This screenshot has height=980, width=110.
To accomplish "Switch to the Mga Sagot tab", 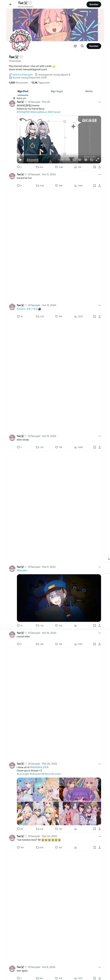I will 57,91.
